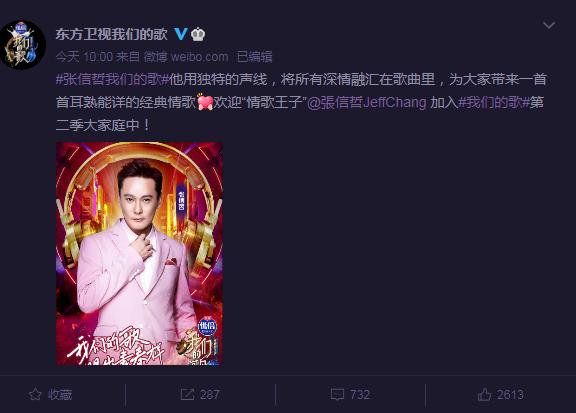576x413 pixels.
Task: Open reposts count 287
Action: click(210, 395)
